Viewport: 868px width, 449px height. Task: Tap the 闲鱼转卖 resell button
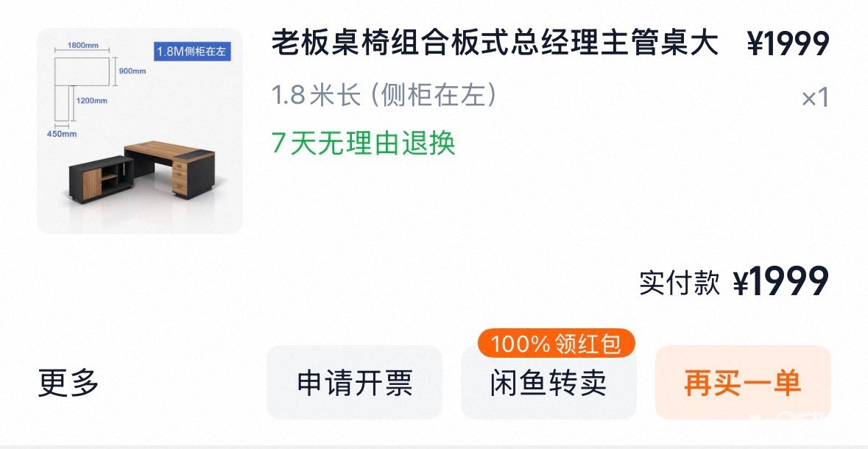[548, 383]
